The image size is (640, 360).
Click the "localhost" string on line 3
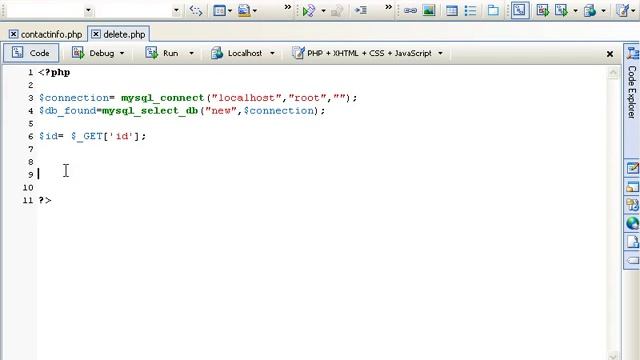click(247, 98)
